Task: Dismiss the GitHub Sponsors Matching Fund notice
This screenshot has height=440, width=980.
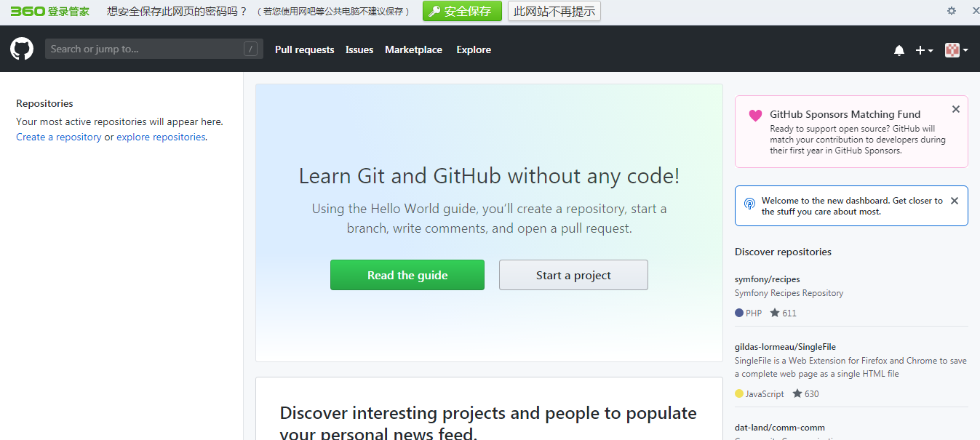Action: [x=956, y=109]
